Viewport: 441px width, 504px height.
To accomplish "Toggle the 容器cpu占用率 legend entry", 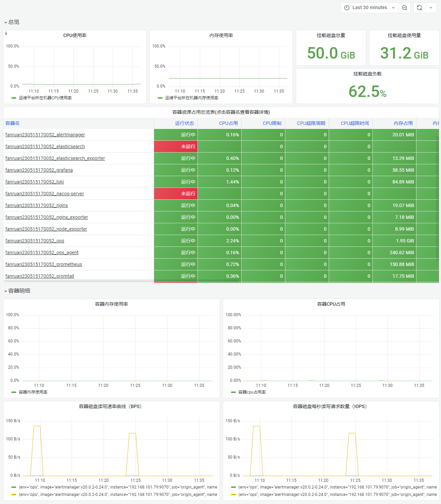I will [x=248, y=392].
